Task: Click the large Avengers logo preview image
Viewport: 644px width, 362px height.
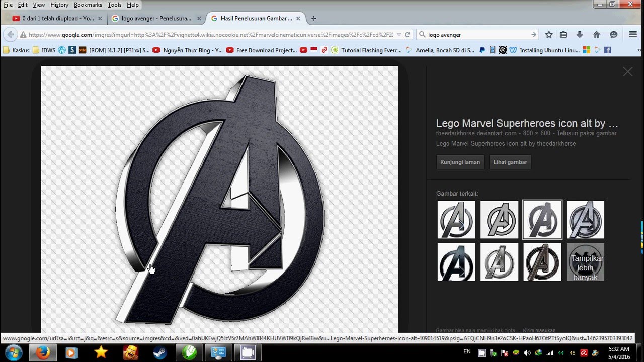Action: (219, 200)
